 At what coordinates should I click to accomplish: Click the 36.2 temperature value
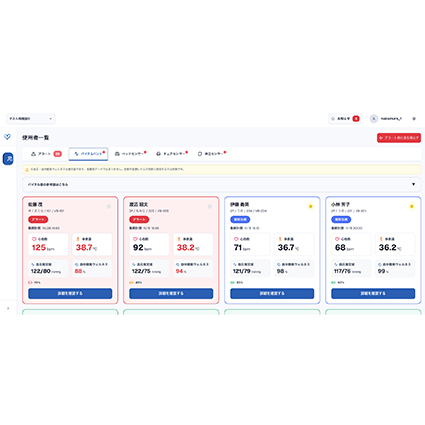point(388,247)
